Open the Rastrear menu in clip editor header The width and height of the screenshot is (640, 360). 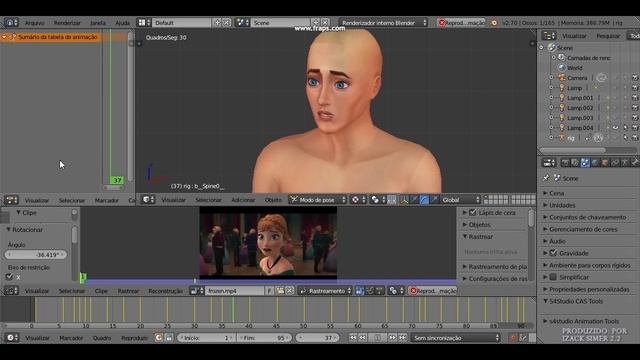pos(129,291)
